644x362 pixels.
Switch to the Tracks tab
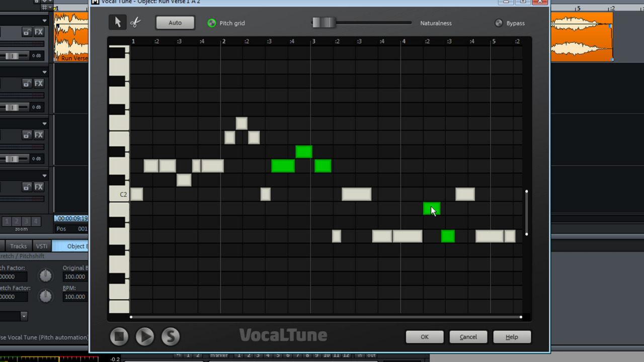coord(19,246)
